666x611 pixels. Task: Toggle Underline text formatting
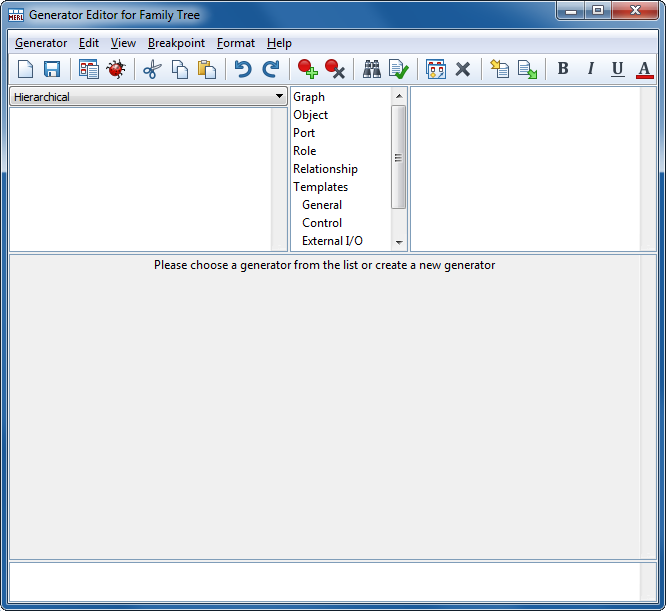tap(617, 69)
